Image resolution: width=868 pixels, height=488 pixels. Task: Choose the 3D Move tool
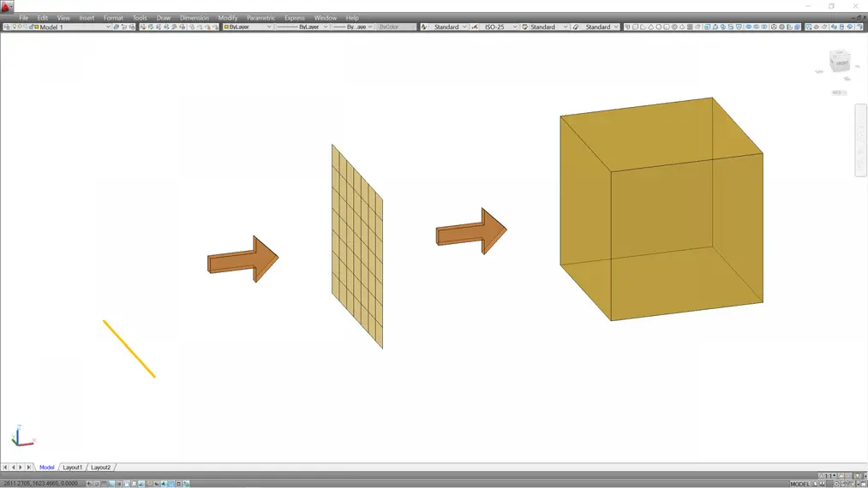coord(773,27)
